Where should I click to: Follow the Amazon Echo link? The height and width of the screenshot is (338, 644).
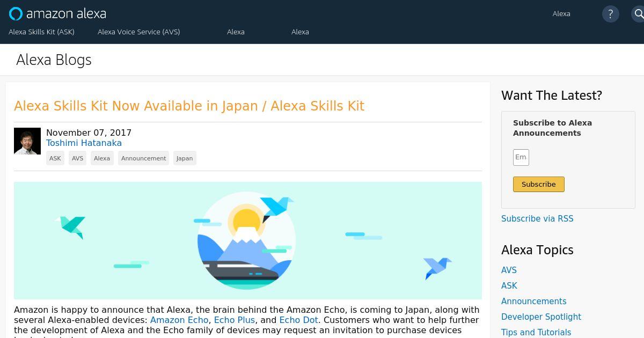pos(179,320)
